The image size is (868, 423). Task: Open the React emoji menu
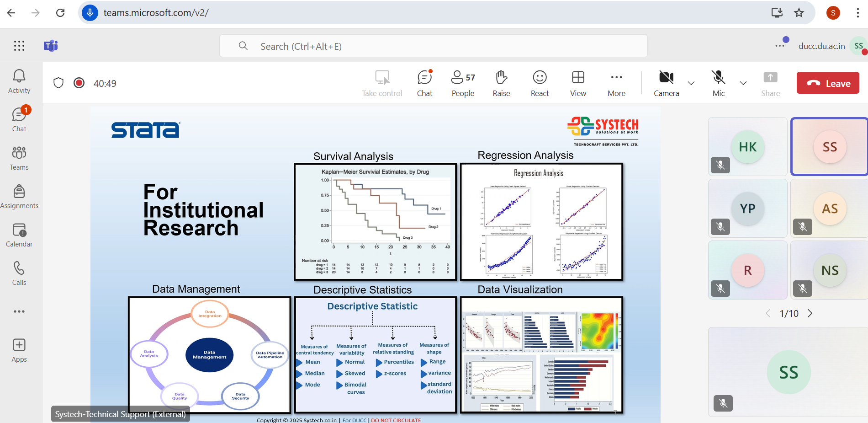[540, 83]
